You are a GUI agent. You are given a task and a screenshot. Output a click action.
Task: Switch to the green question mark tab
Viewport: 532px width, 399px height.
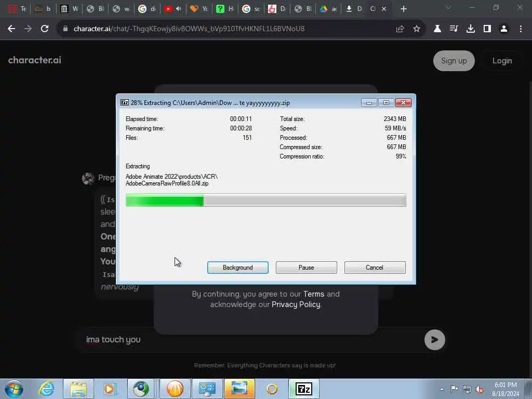click(224, 9)
